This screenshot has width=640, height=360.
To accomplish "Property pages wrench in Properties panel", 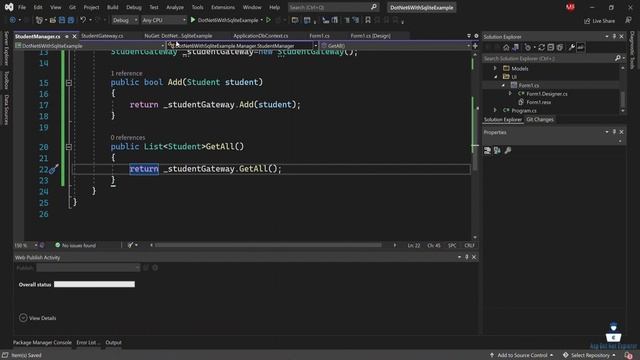I will (x=508, y=151).
